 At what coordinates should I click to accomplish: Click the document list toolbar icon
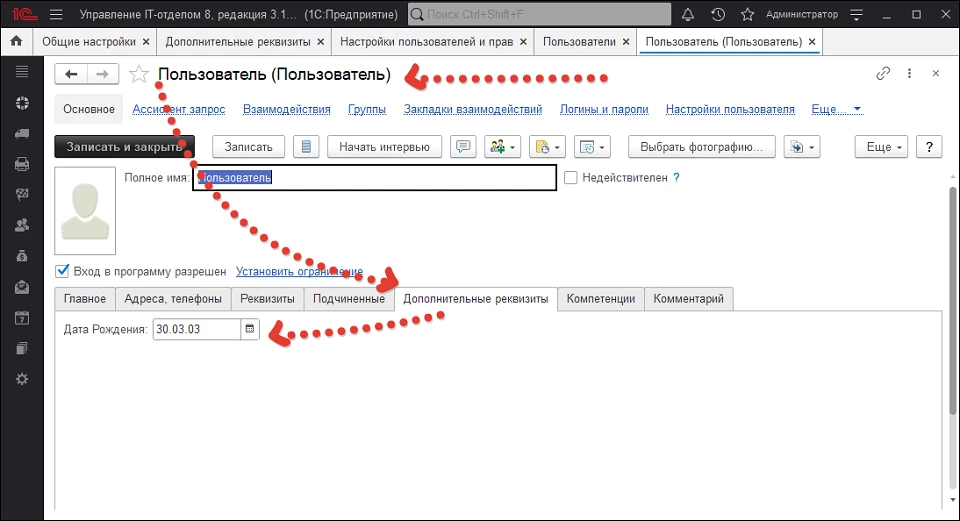[x=306, y=147]
